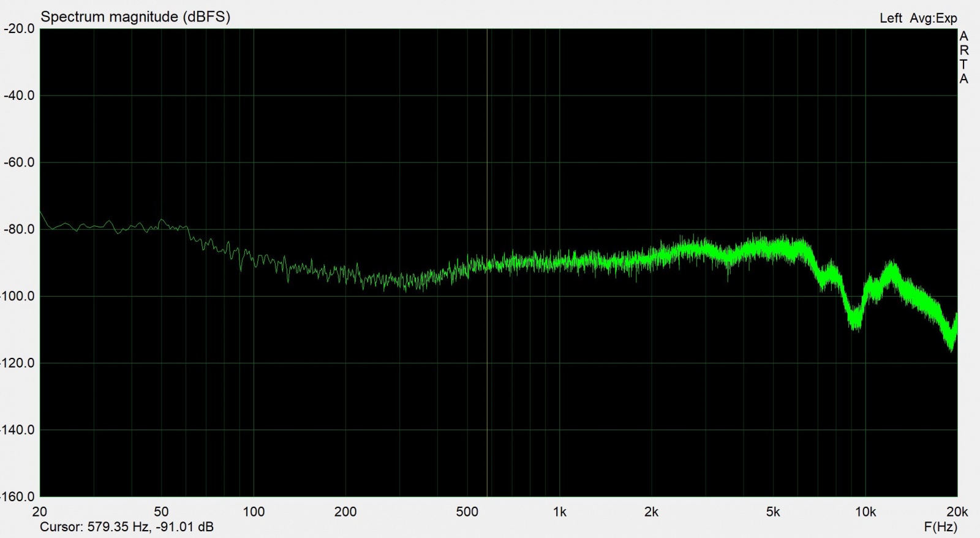Viewport: 980px width, 538px height.
Task: Click the '500' frequency axis label
Action: coord(467,512)
